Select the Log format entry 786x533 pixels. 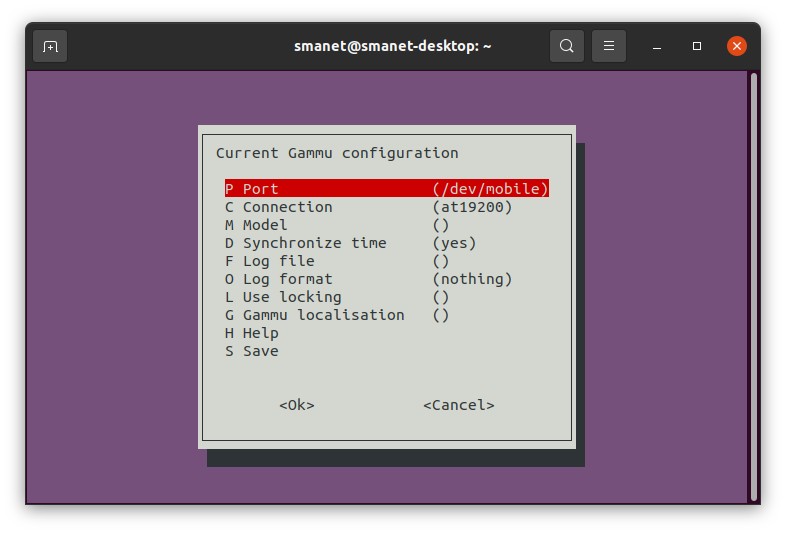coord(386,279)
